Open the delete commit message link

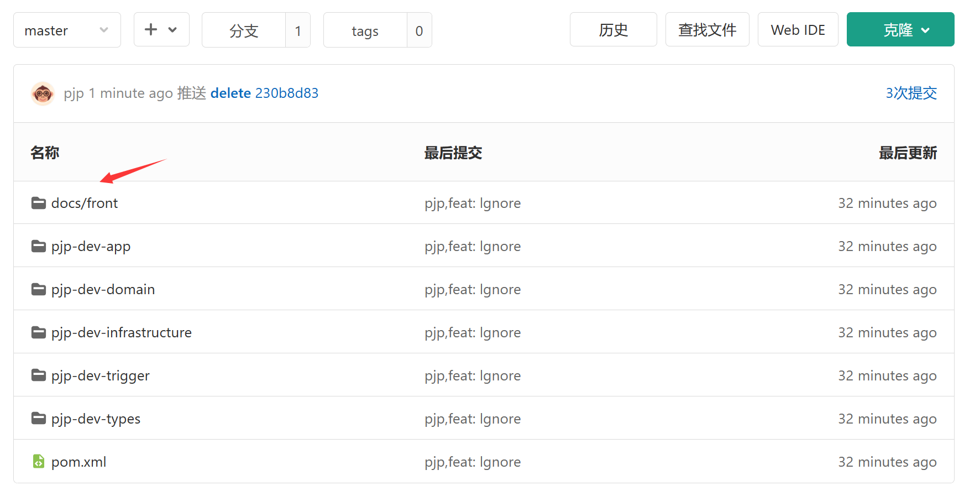tap(230, 93)
